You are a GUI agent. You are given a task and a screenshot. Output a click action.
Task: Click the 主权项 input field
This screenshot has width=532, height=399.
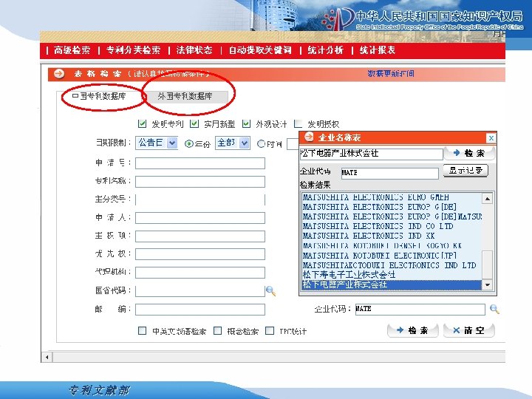pyautogui.click(x=200, y=236)
